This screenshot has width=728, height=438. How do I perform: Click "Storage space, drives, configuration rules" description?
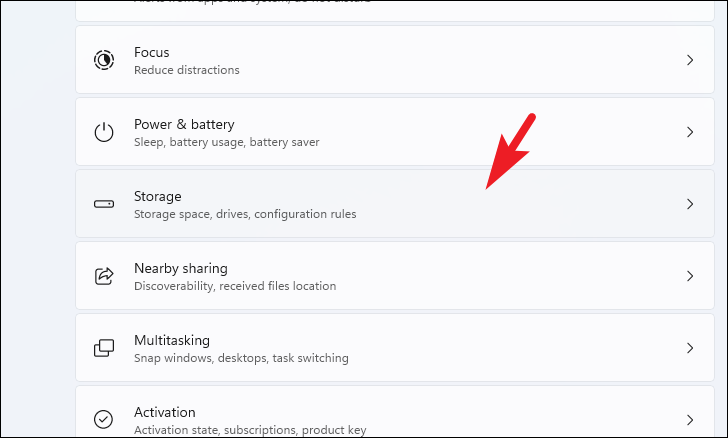[x=245, y=214]
